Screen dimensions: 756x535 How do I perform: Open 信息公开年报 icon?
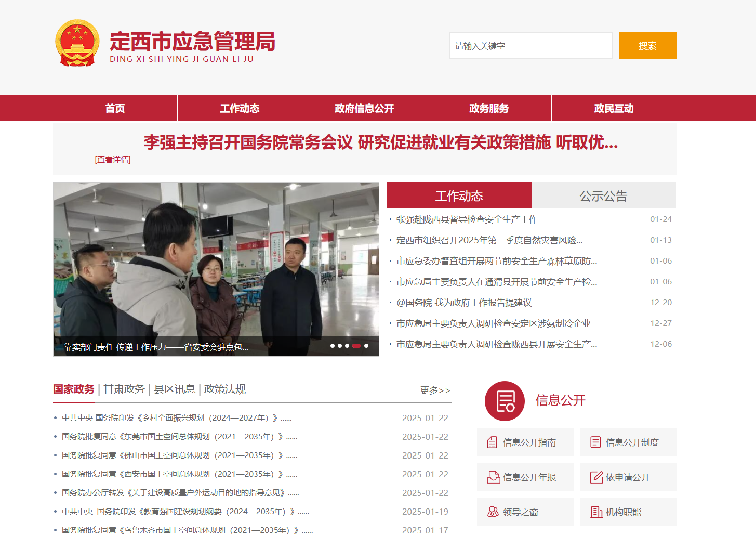click(493, 477)
